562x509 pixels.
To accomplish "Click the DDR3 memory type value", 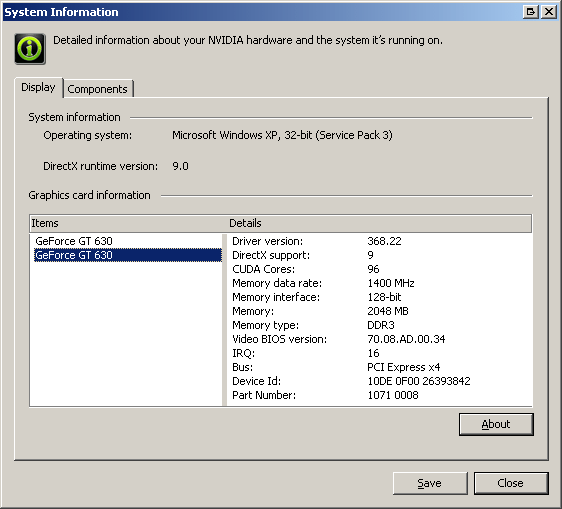I will coord(381,325).
